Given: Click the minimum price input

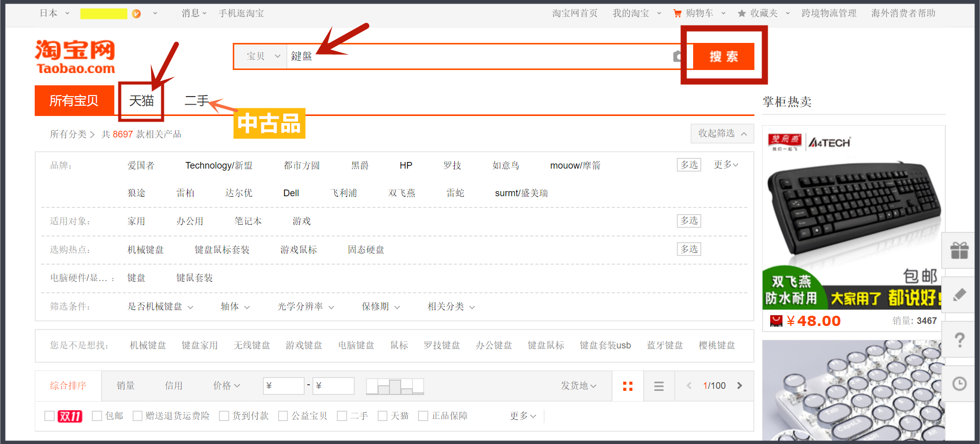Looking at the screenshot, I should click(x=284, y=386).
